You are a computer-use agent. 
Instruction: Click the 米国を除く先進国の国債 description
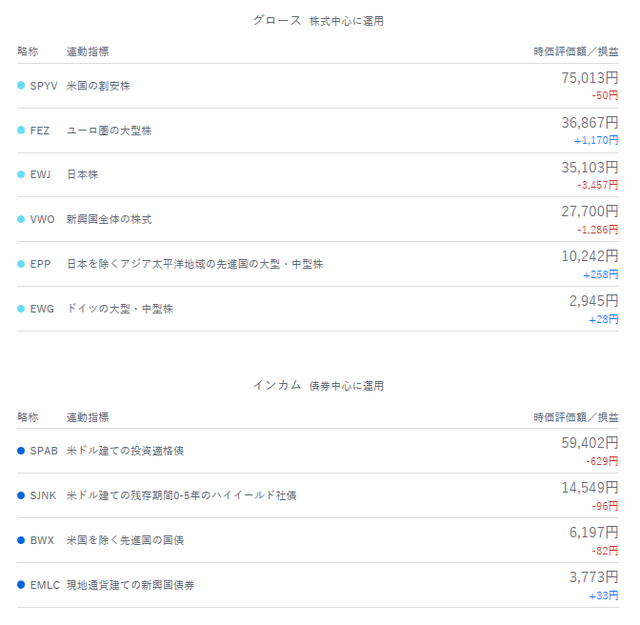pyautogui.click(x=125, y=540)
